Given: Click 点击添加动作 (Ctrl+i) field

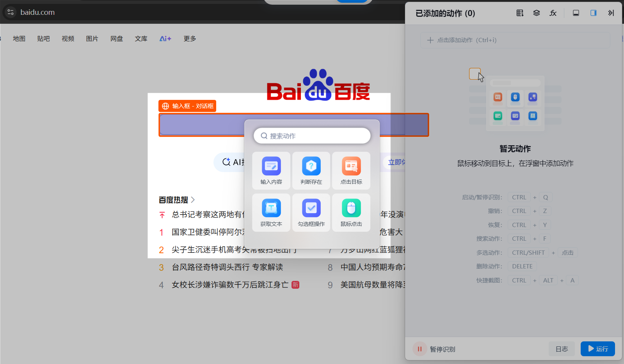Looking at the screenshot, I should (515, 40).
